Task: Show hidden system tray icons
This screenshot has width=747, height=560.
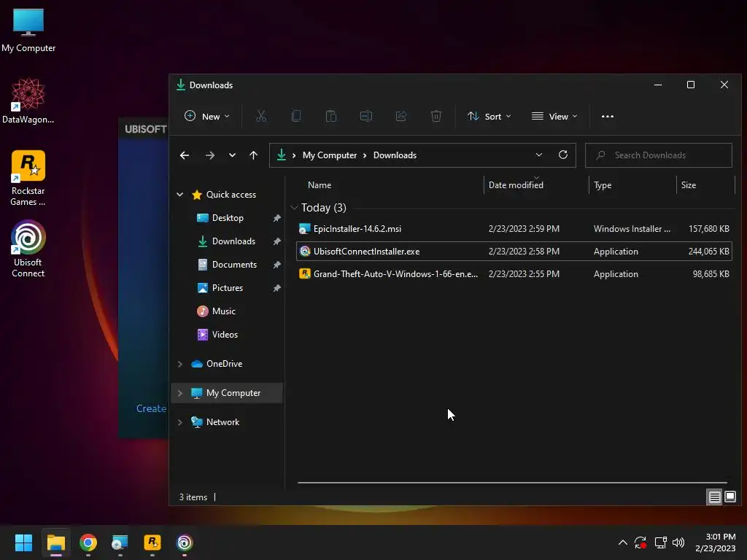Action: 623,542
